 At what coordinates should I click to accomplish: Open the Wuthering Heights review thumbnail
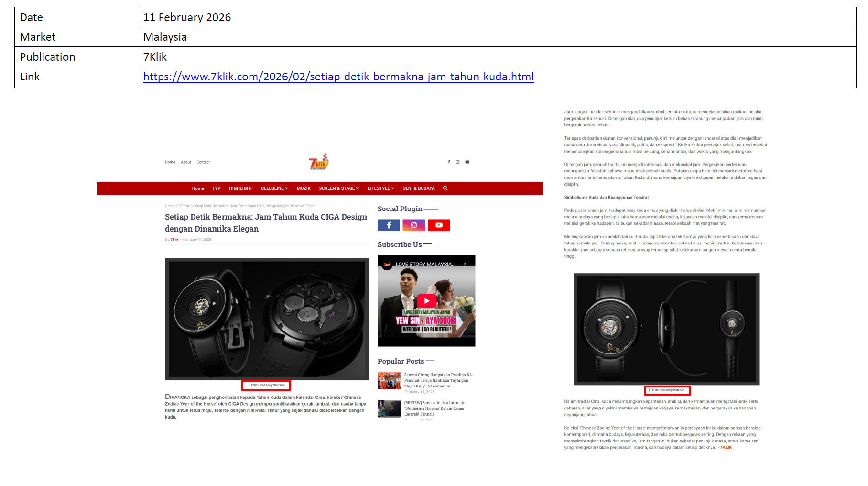[x=389, y=409]
